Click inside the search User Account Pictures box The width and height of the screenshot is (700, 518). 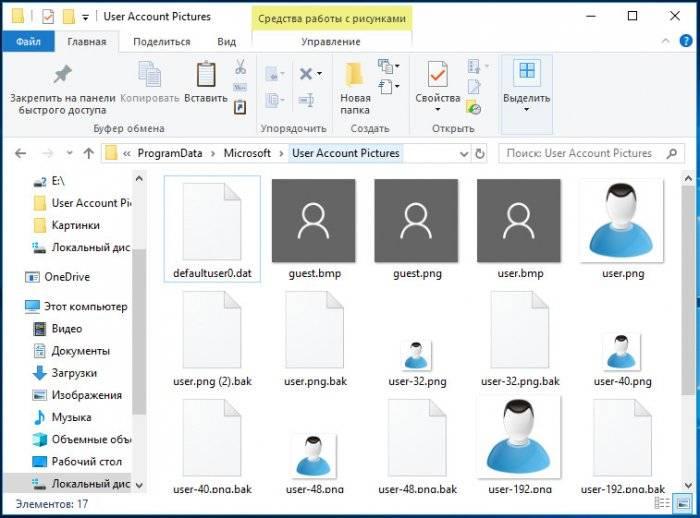580,154
